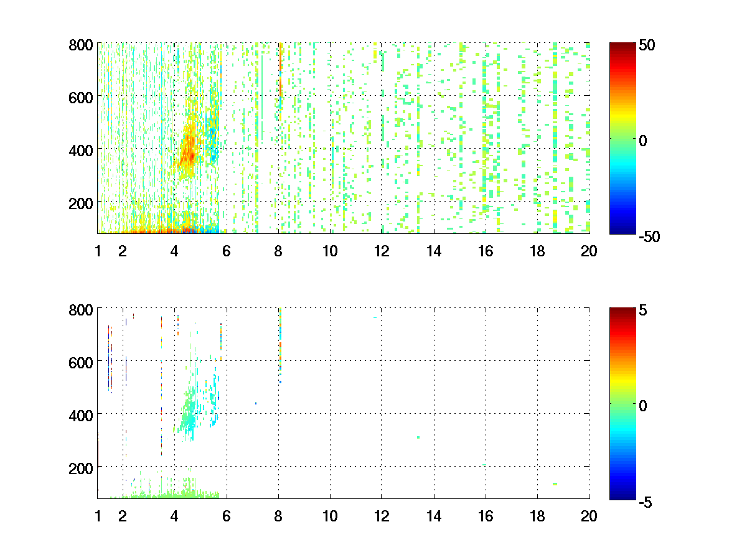Click the lower plot's x-axis tick 1
The image size is (747, 560).
click(x=98, y=516)
